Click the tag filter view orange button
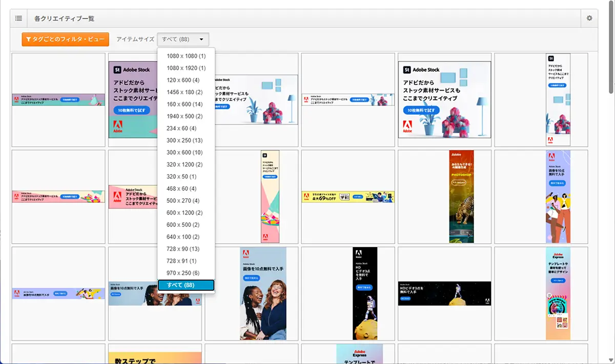The image size is (615, 364). [x=65, y=39]
